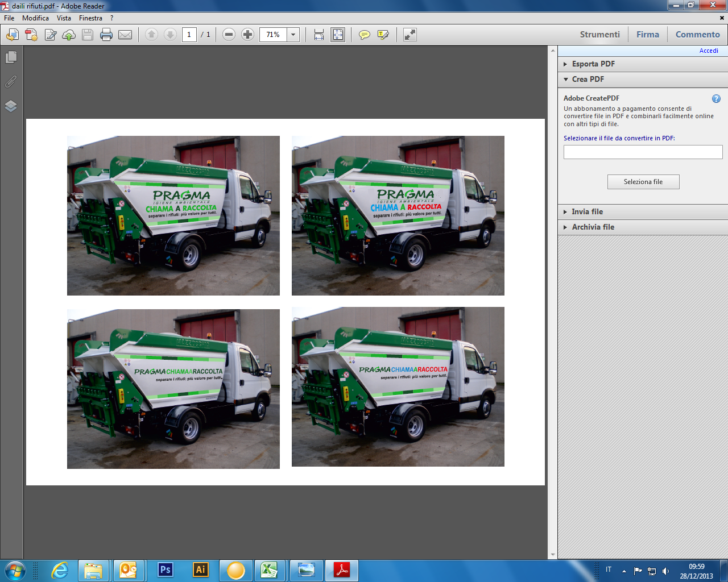Open the edit and sign document tool
Screen dimensions: 728x582
[50, 35]
